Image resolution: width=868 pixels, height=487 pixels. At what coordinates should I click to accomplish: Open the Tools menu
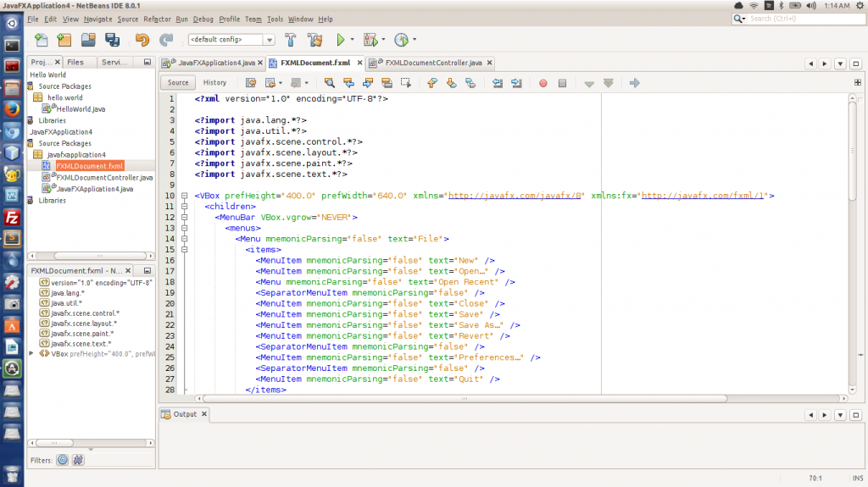[275, 19]
